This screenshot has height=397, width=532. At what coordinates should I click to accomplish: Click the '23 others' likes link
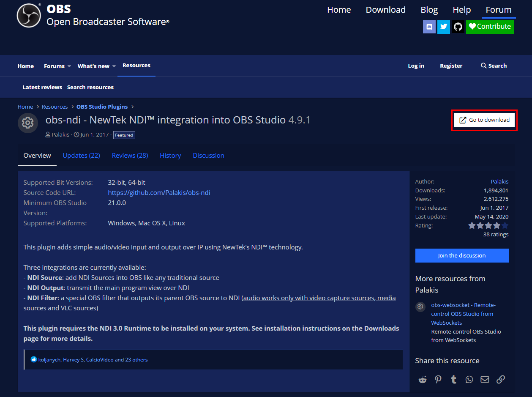click(136, 360)
